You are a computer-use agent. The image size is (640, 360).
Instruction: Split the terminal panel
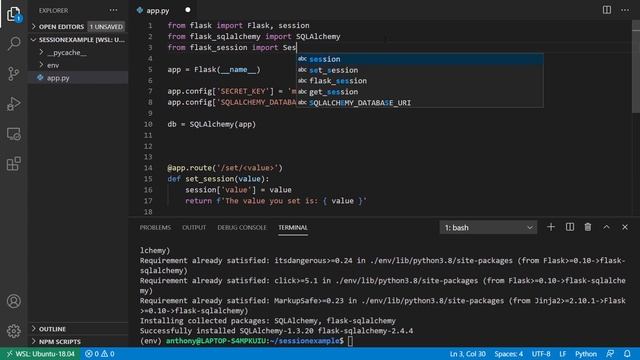570,227
